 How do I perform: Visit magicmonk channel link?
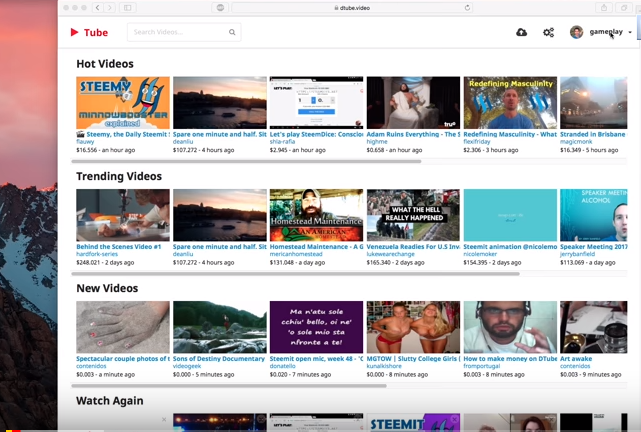(576, 141)
